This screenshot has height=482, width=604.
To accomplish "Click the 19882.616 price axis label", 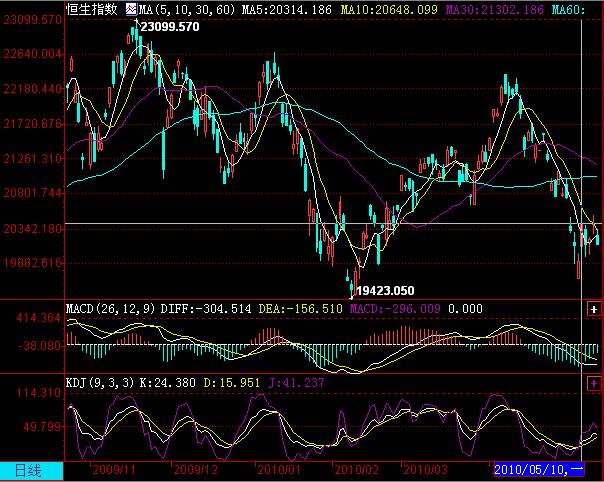I will pos(32,263).
